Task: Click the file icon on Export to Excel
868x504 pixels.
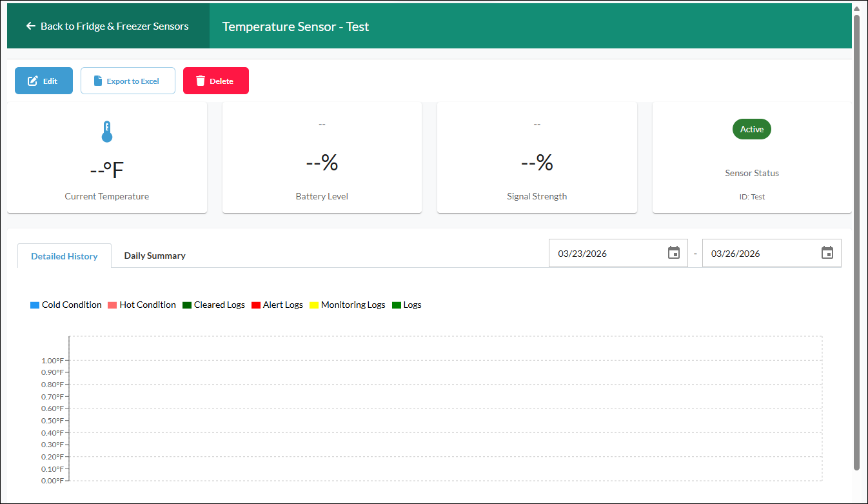Action: tap(98, 81)
